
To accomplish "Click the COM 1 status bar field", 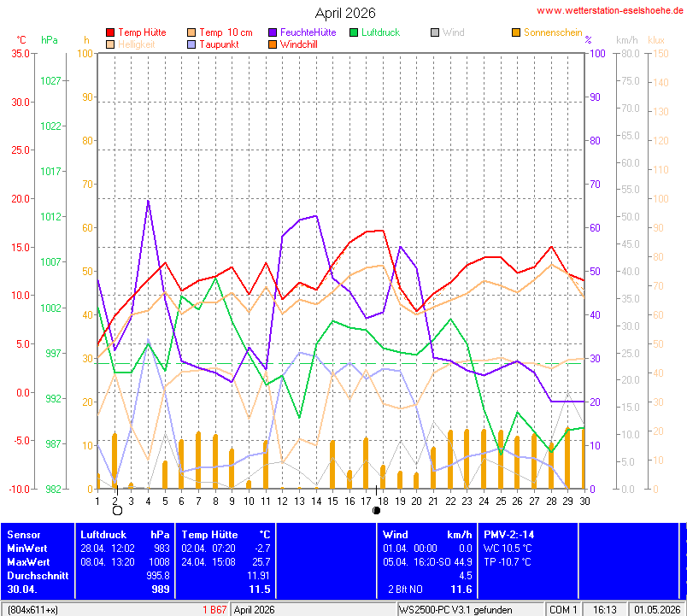I will coord(563,610).
